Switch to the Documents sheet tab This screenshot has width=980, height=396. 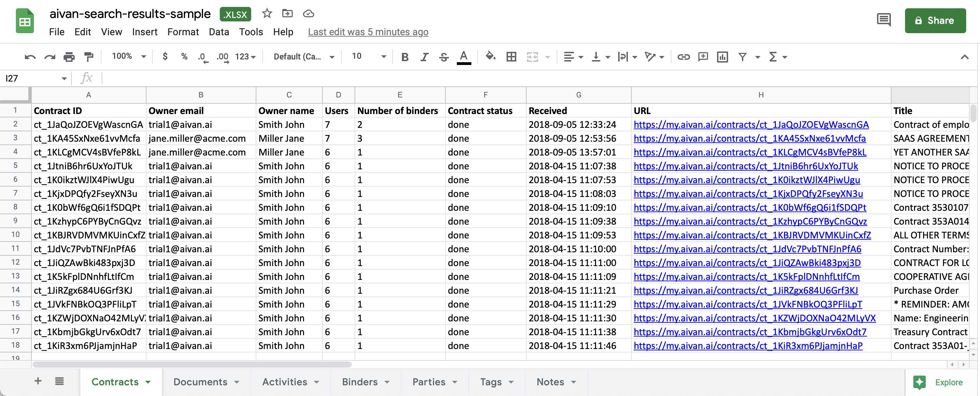point(206,382)
